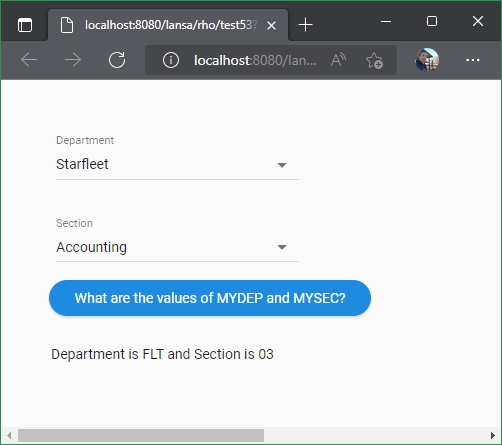Click horizontal scrollbar right arrow
502x445 pixels.
493,435
